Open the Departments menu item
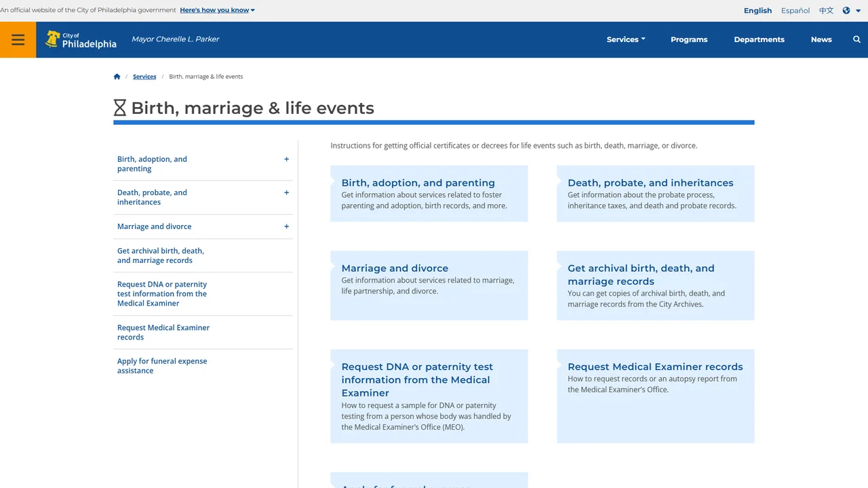This screenshot has width=868, height=488. (x=759, y=39)
